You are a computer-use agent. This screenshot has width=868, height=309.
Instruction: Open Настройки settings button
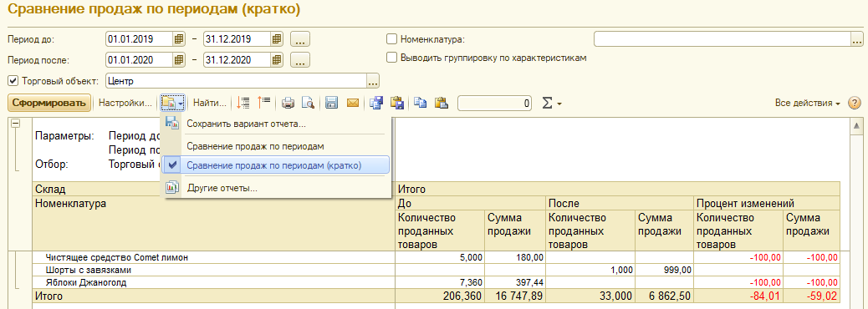click(x=125, y=103)
